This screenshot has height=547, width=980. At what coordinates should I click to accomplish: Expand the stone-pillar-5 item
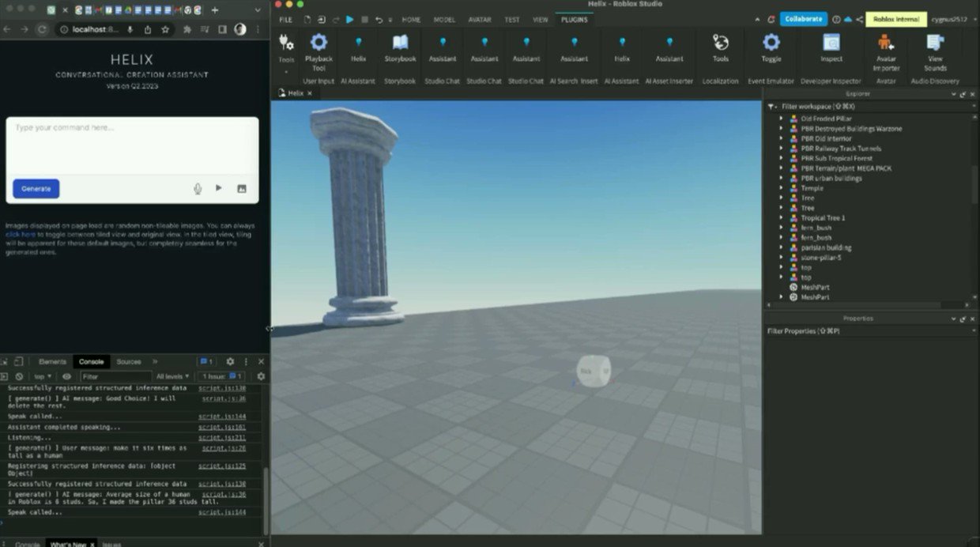pos(781,258)
